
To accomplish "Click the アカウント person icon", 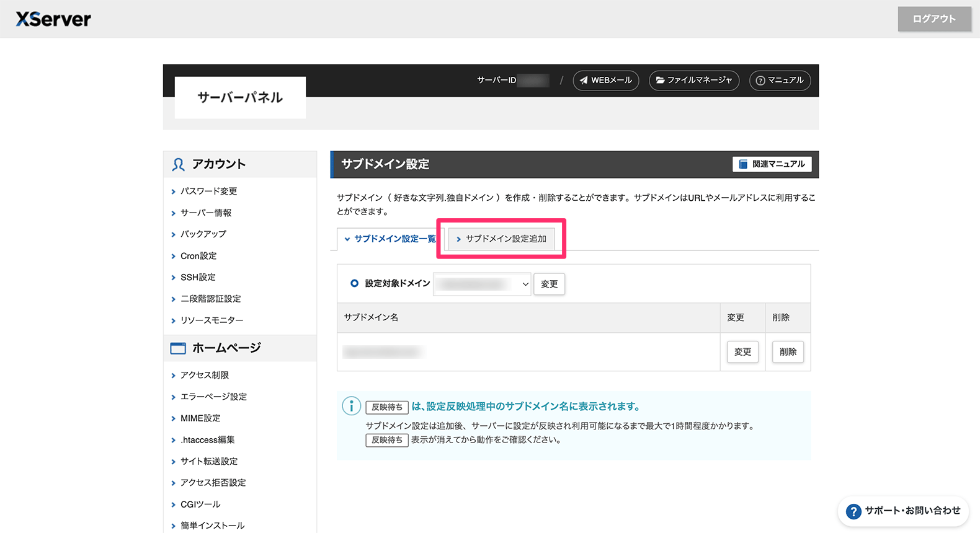I will click(x=178, y=164).
